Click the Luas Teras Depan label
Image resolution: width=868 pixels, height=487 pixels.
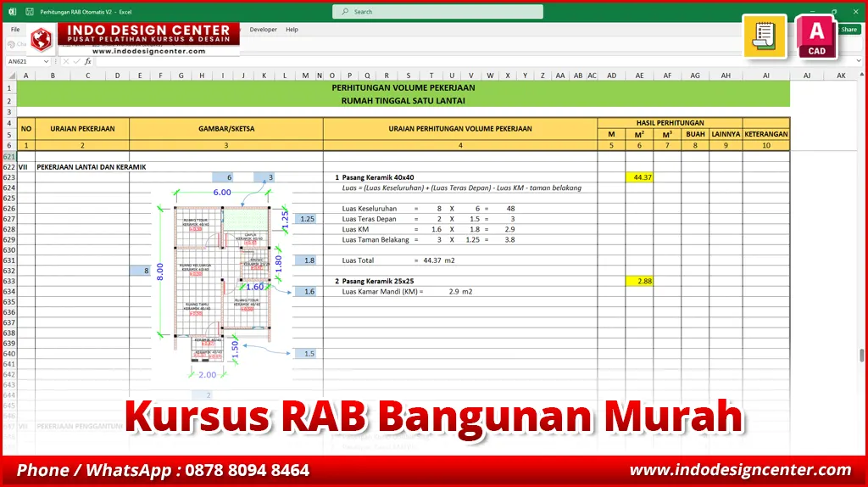[369, 219]
